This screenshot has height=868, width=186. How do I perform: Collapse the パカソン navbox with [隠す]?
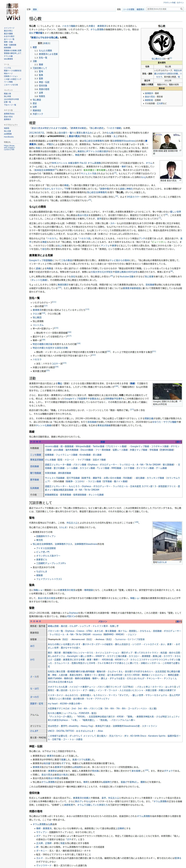pos(179,622)
